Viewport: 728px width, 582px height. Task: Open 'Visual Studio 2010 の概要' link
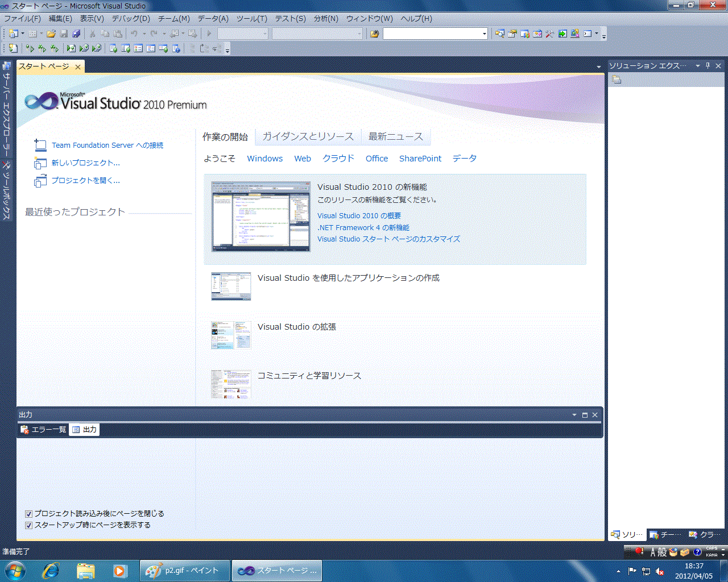pos(359,216)
